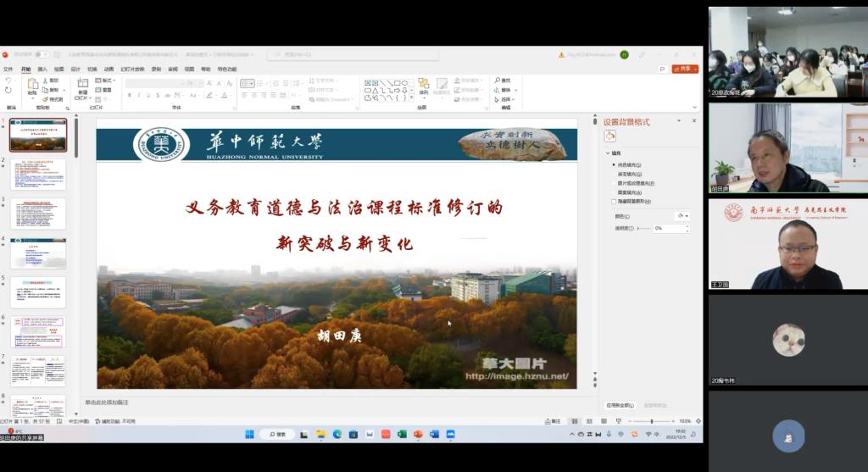The width and height of the screenshot is (868, 472).
Task: Select slide 2 thumbnail in slide panel
Action: point(38,175)
